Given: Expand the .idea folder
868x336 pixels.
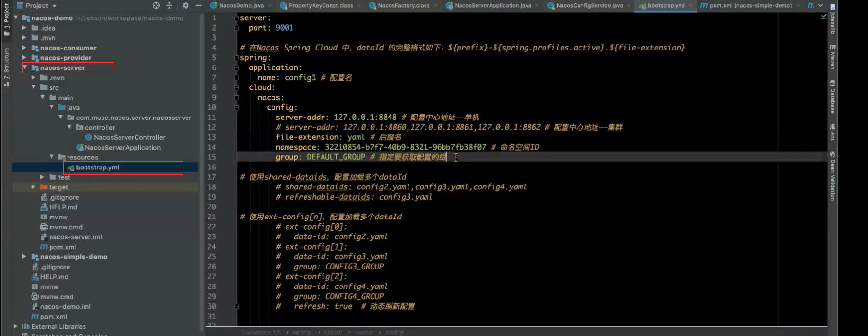Looking at the screenshot, I should 24,28.
